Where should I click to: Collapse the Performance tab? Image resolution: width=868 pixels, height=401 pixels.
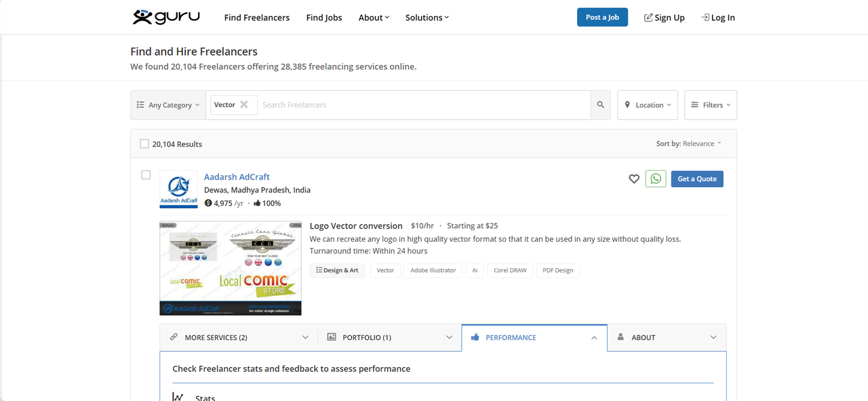(x=534, y=337)
